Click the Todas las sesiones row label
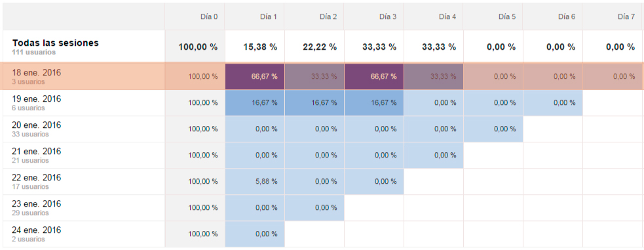 coord(56,43)
